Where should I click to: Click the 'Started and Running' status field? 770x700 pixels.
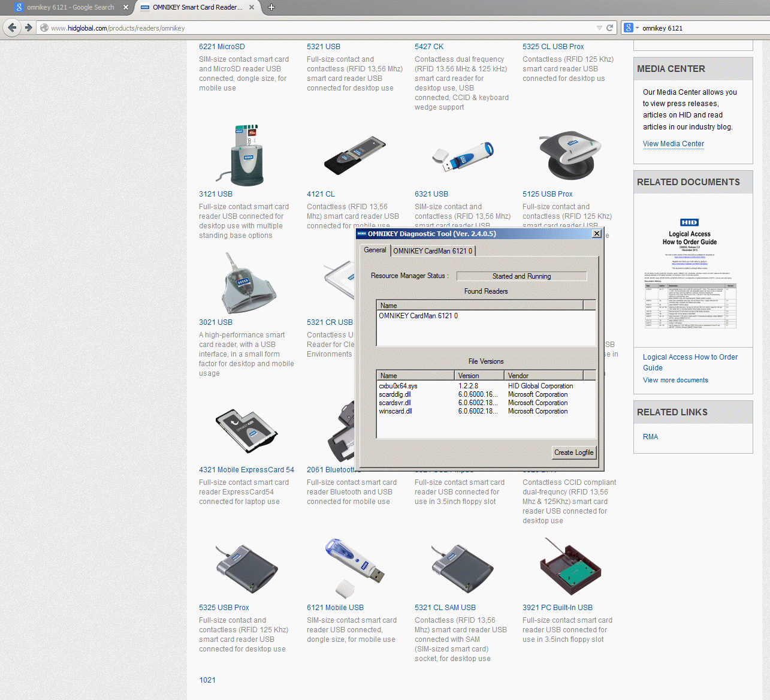pos(521,276)
